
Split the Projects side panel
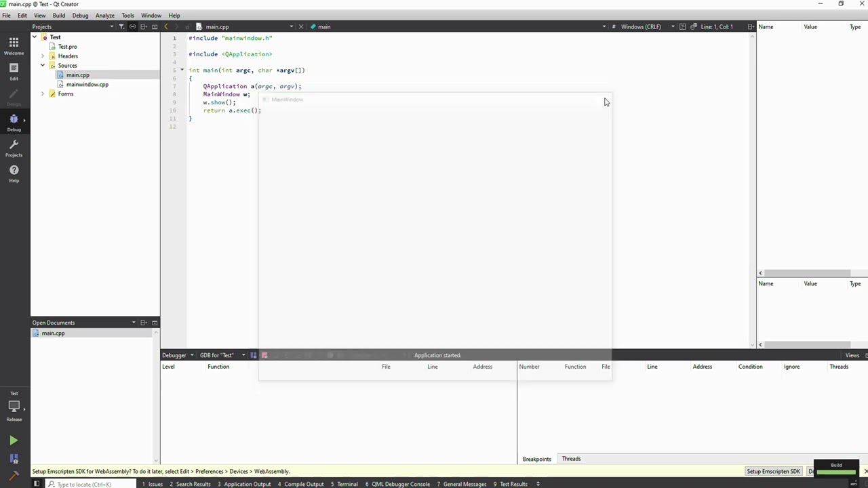tap(144, 26)
